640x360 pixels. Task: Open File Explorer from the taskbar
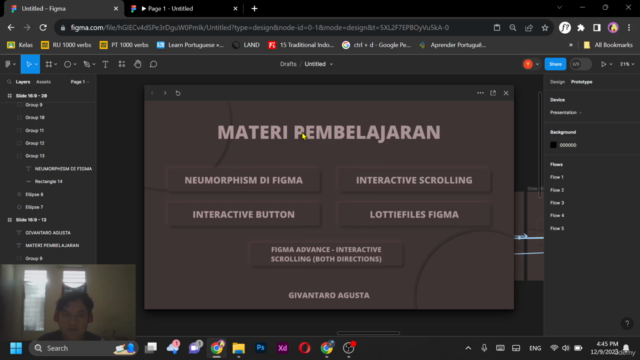coord(238,348)
